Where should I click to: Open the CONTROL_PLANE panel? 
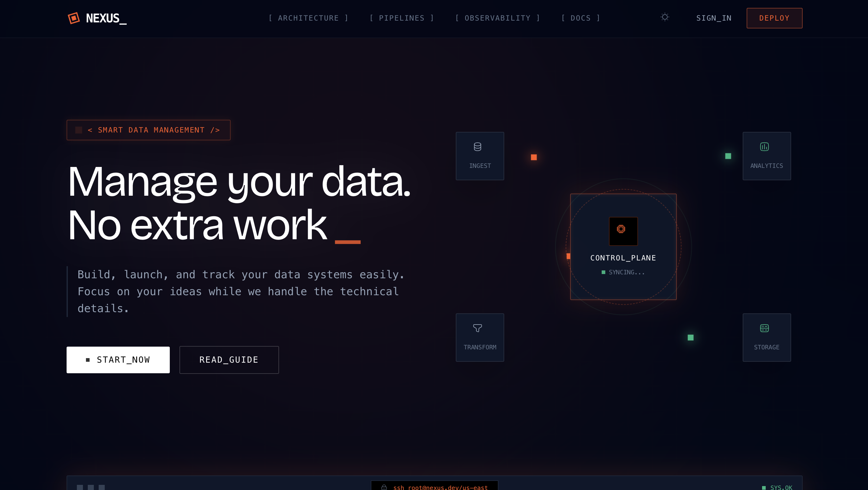[623, 247]
